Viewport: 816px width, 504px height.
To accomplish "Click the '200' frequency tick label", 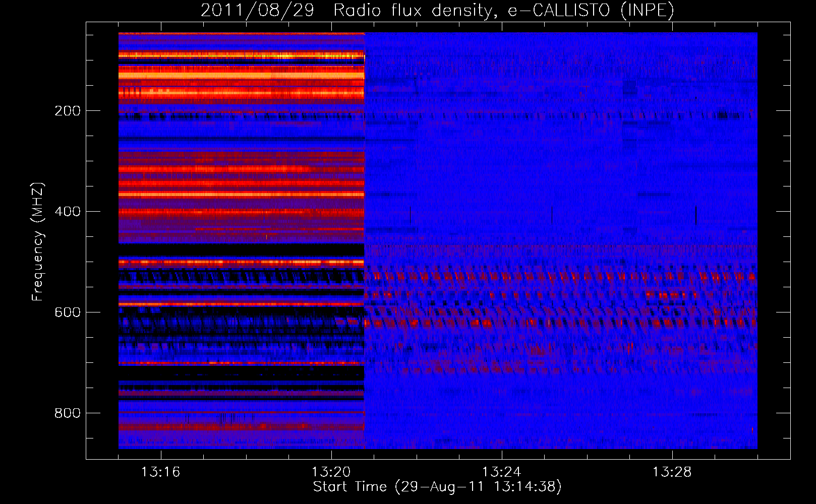I will [x=68, y=111].
